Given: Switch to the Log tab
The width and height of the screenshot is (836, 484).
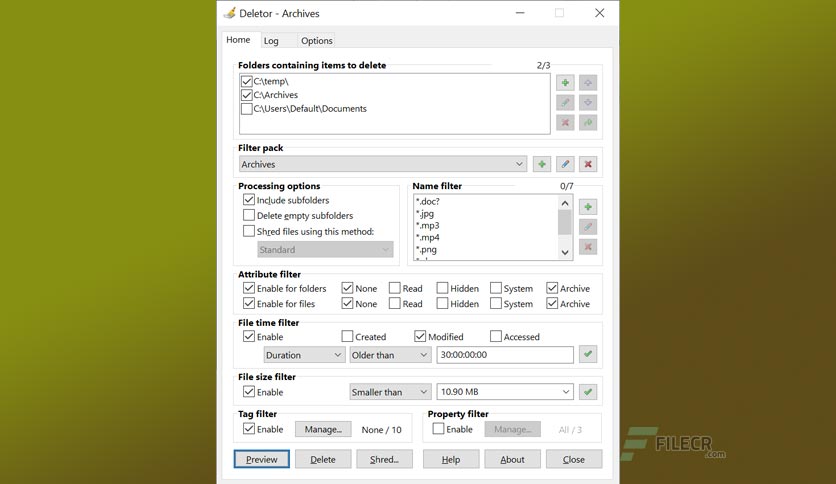Looking at the screenshot, I should [271, 41].
